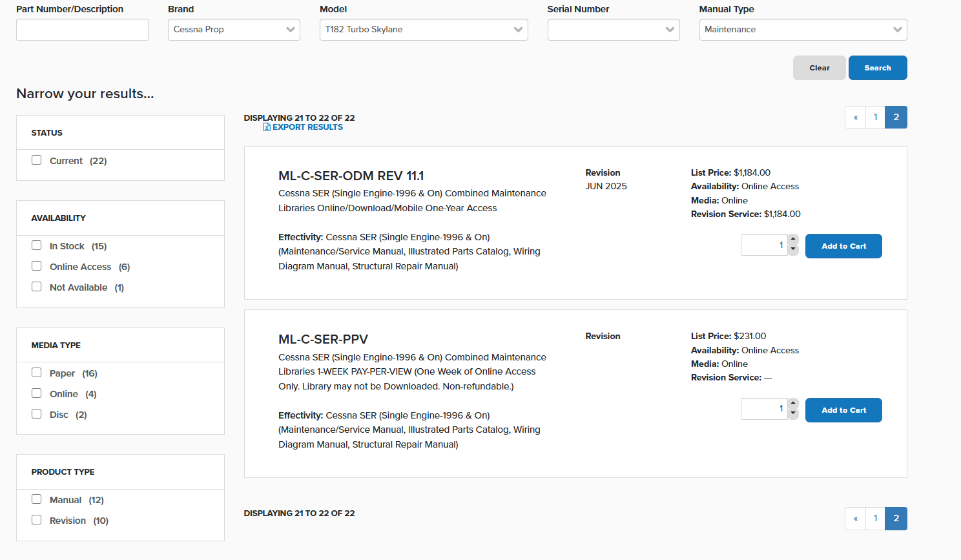Click the List Price $231.00 text
Viewport: 961px width, 560px height.
728,336
